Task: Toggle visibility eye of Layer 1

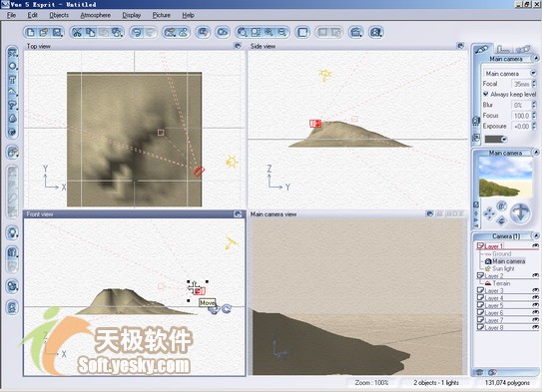Action: pos(535,245)
